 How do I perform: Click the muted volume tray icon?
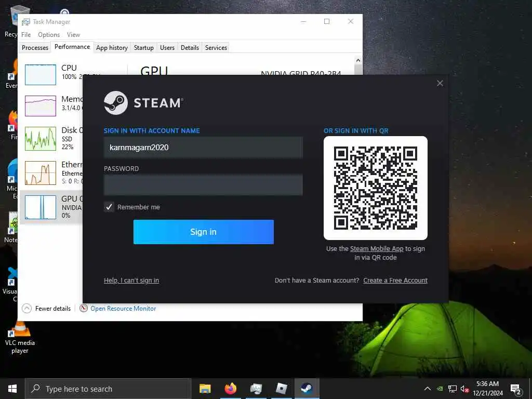point(464,389)
